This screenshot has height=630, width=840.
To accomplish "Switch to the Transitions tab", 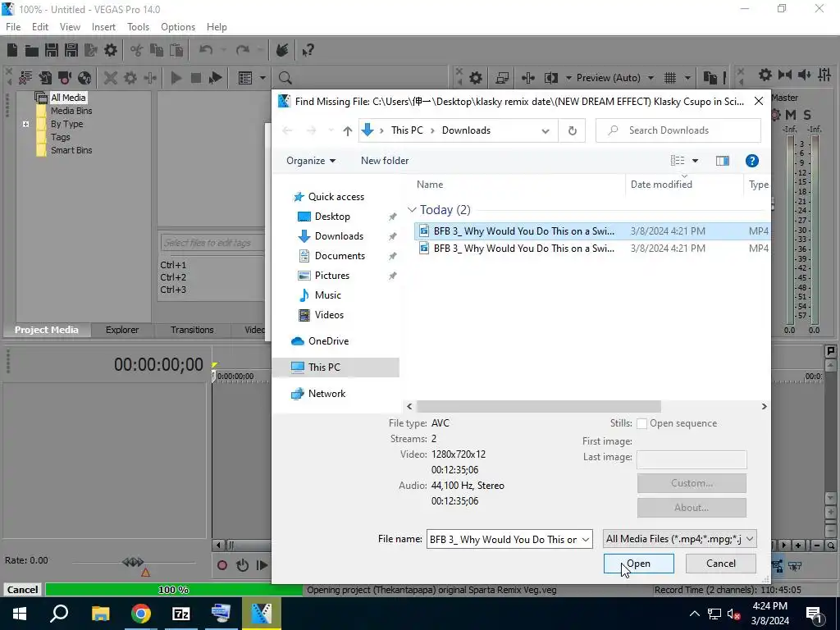I will click(x=192, y=330).
